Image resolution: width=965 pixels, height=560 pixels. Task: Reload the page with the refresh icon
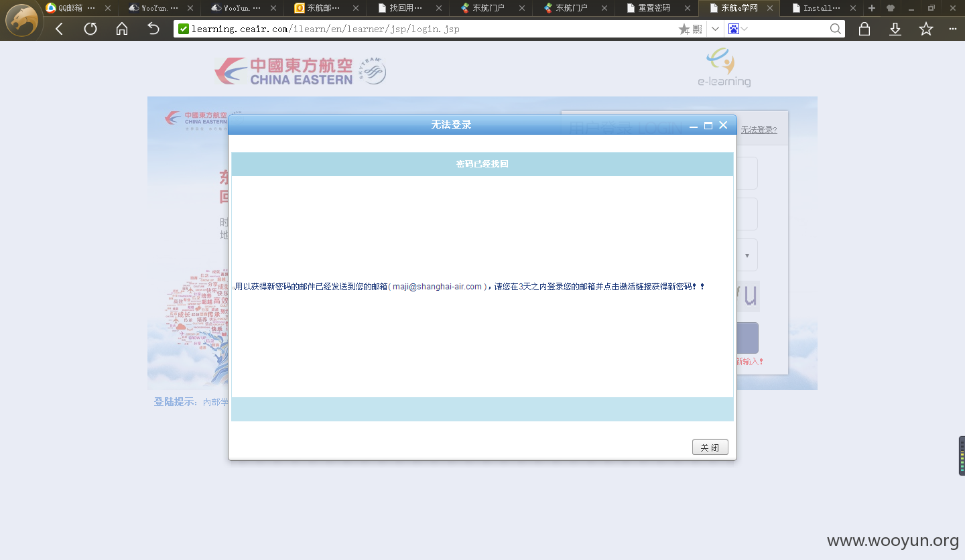tap(90, 29)
